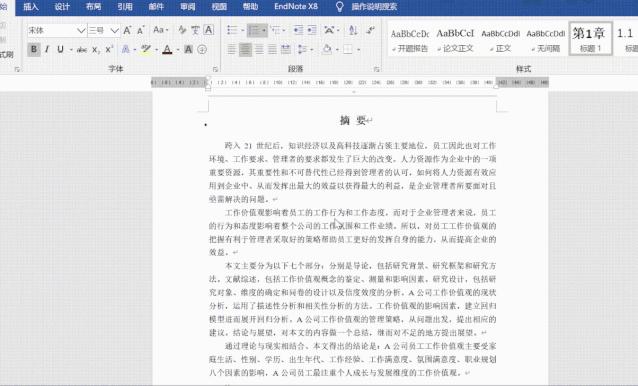The image size is (638, 386).
Task: Insert enclosed character using circled icon
Action: 202,50
